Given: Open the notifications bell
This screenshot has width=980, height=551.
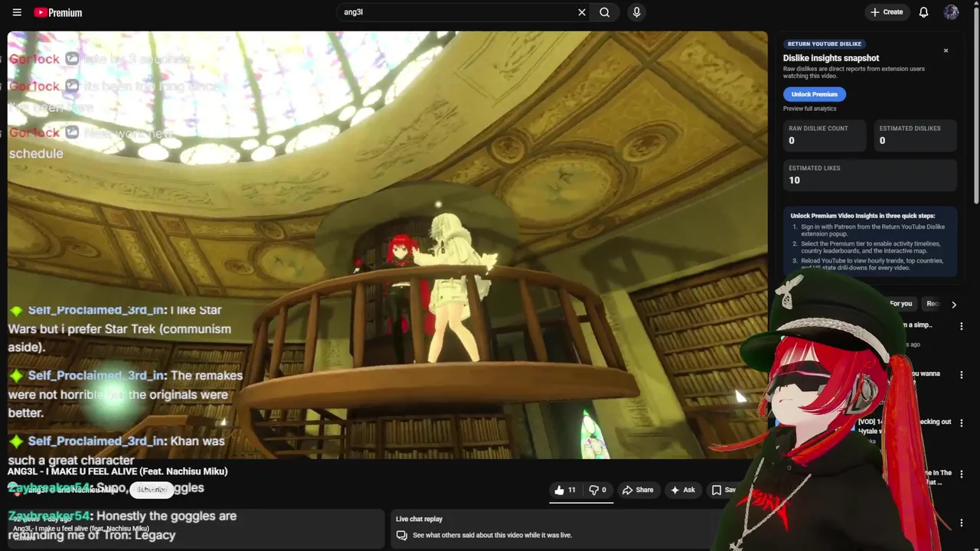Looking at the screenshot, I should click(x=923, y=12).
